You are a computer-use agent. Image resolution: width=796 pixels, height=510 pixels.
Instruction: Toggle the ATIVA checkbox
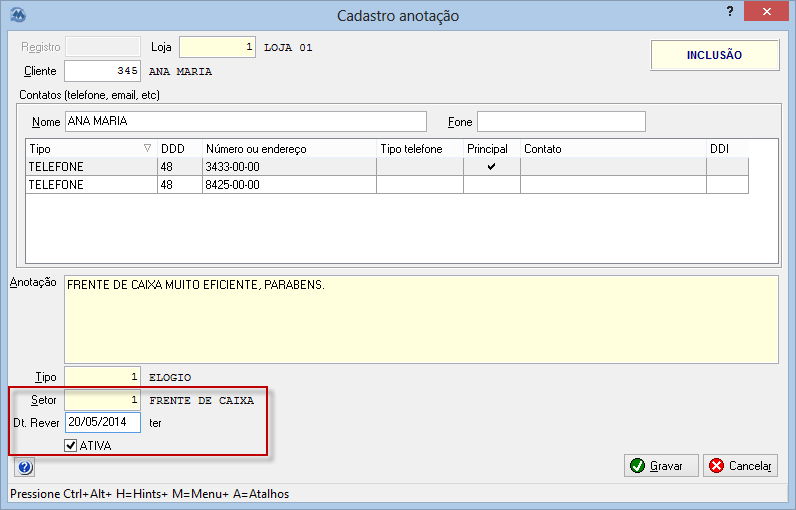pyautogui.click(x=71, y=446)
